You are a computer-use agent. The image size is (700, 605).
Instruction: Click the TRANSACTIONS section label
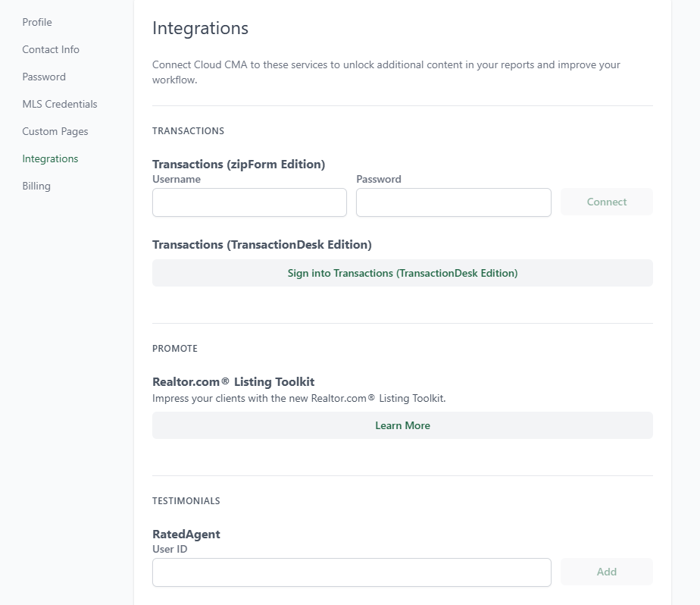188,130
